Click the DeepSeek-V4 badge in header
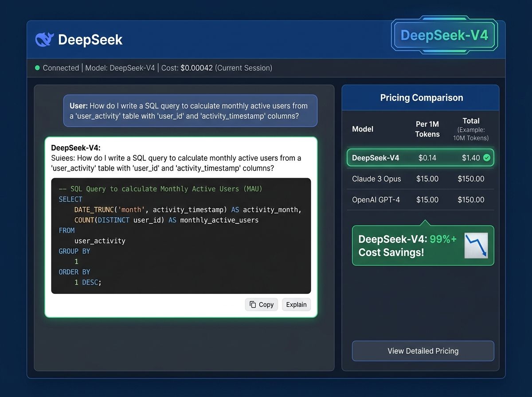 tap(445, 35)
